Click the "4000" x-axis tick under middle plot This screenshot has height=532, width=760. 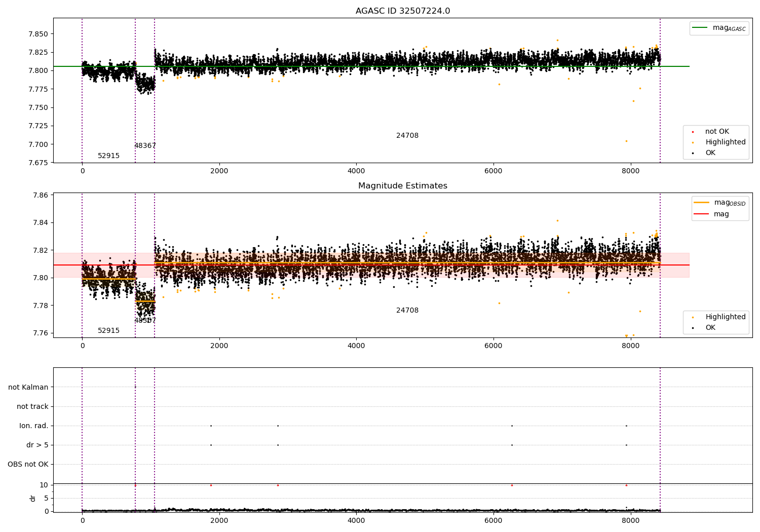356,346
